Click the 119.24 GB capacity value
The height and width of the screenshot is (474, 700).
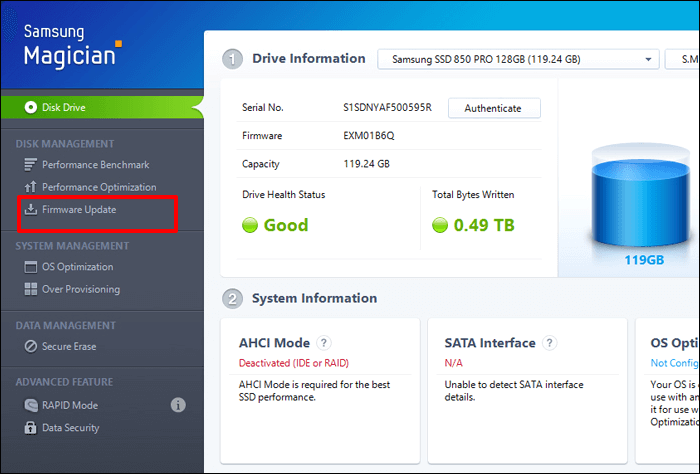pyautogui.click(x=366, y=164)
